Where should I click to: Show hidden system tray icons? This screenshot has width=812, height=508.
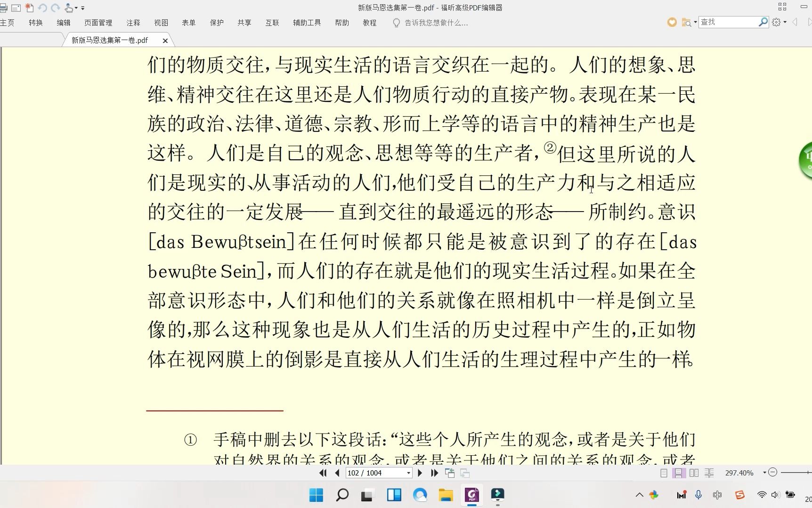(x=639, y=495)
